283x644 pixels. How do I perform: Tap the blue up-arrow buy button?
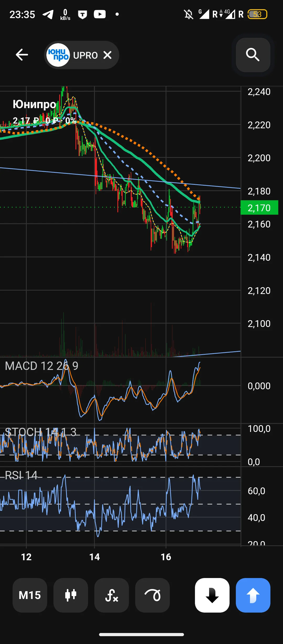(x=253, y=595)
